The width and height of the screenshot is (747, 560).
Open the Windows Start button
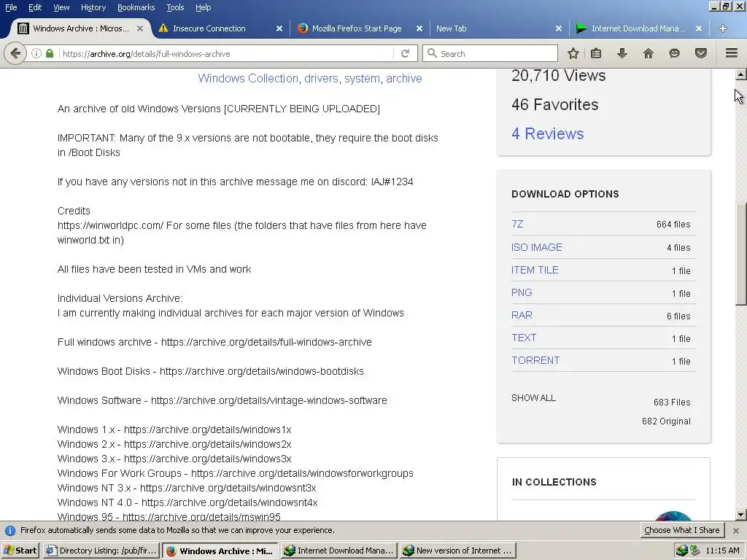(x=20, y=551)
